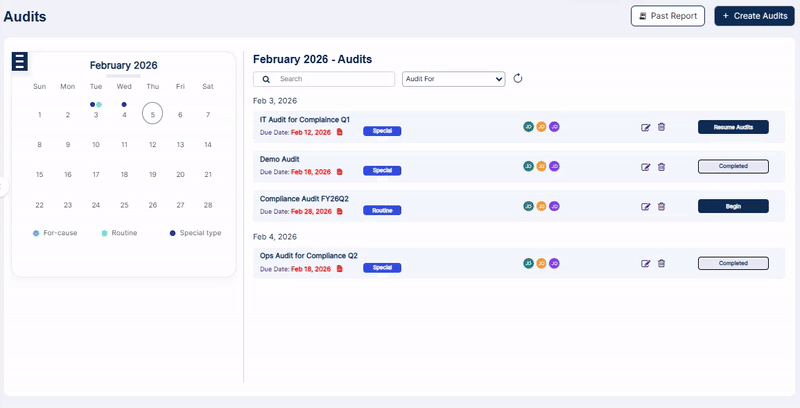Click orange avatar in Ops Audit row

[x=541, y=263]
